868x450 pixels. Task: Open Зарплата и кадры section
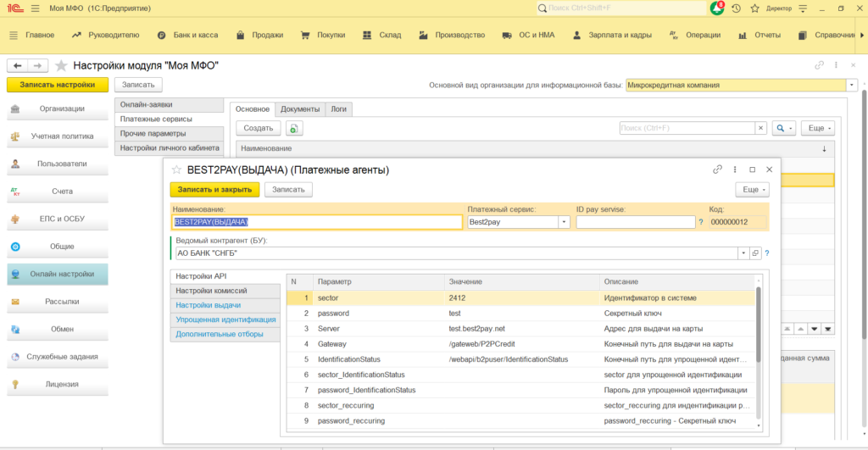pyautogui.click(x=612, y=35)
